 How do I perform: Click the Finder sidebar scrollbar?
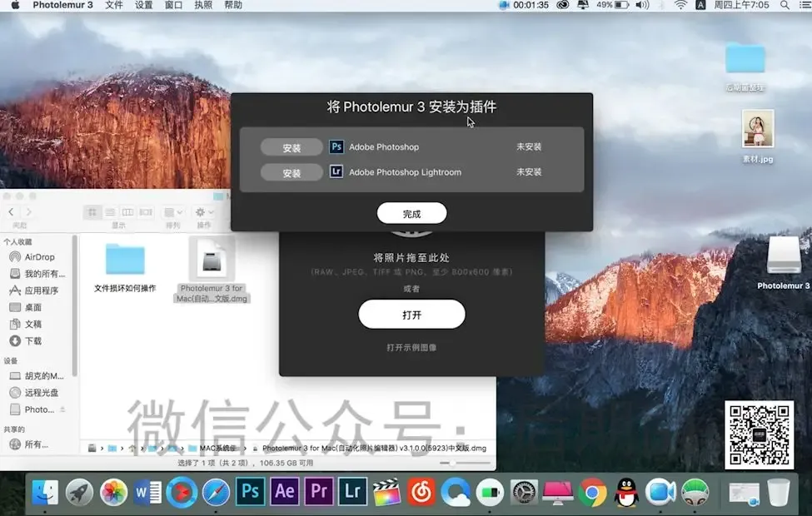click(x=75, y=305)
